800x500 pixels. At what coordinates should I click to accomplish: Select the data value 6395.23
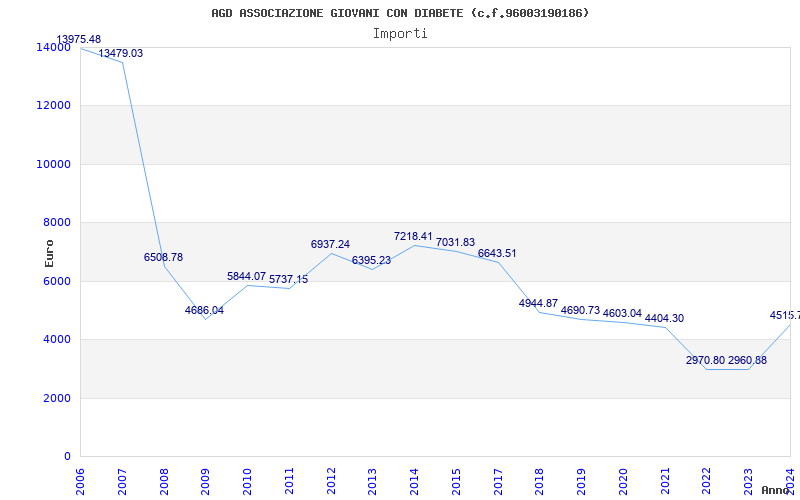[371, 261]
